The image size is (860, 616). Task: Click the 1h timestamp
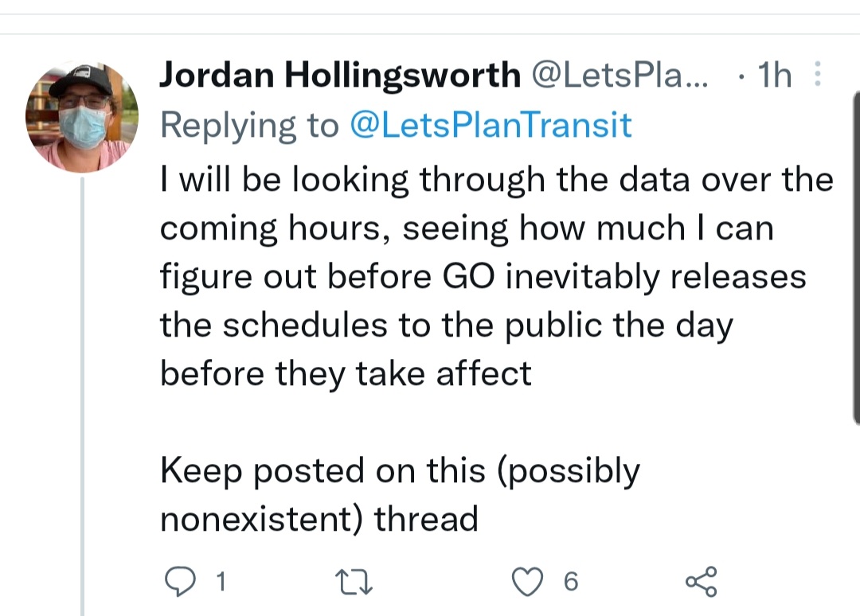pos(773,76)
